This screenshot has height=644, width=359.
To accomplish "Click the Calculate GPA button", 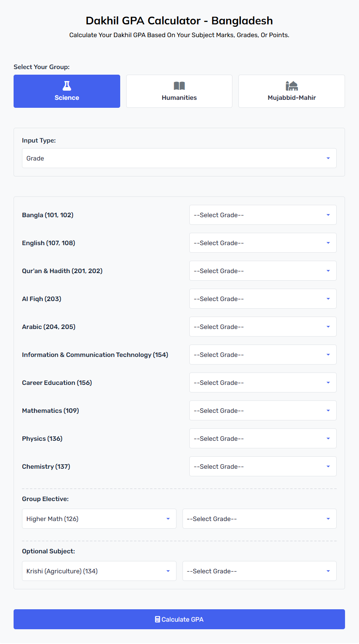I will click(179, 619).
